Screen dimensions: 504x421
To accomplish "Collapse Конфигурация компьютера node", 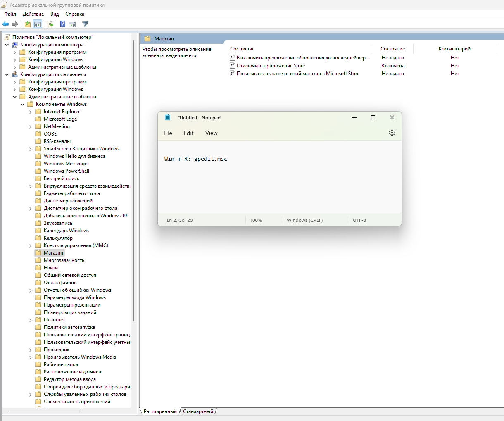I will pos(7,45).
